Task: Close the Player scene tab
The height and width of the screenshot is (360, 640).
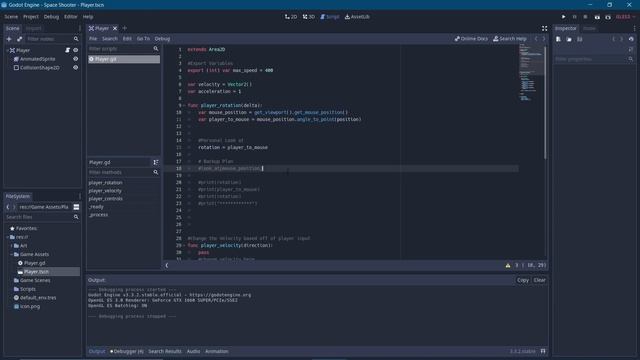Action: (115, 28)
